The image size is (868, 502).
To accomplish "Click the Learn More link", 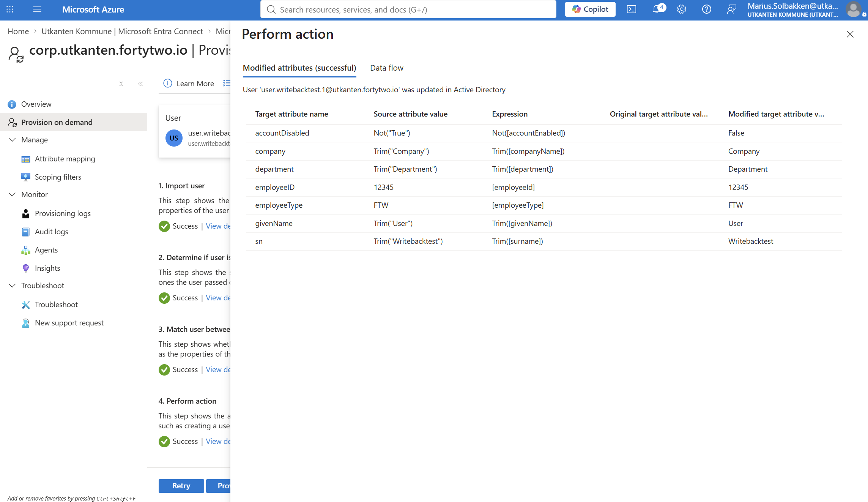I will coord(189,84).
